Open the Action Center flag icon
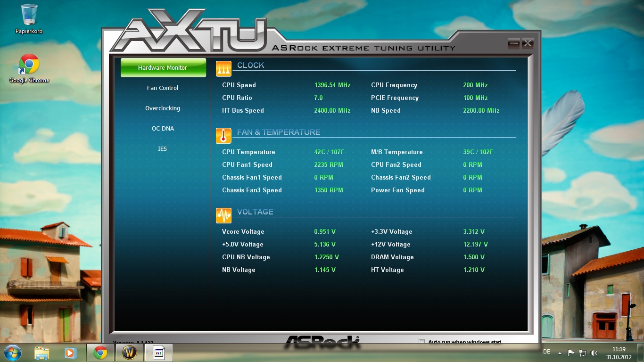This screenshot has height=362, width=644. click(571, 353)
